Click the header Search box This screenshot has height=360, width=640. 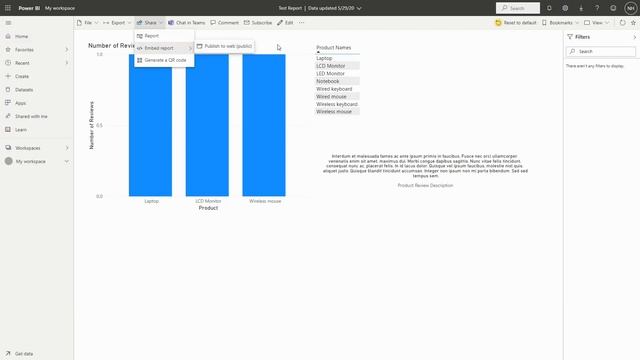[518, 8]
